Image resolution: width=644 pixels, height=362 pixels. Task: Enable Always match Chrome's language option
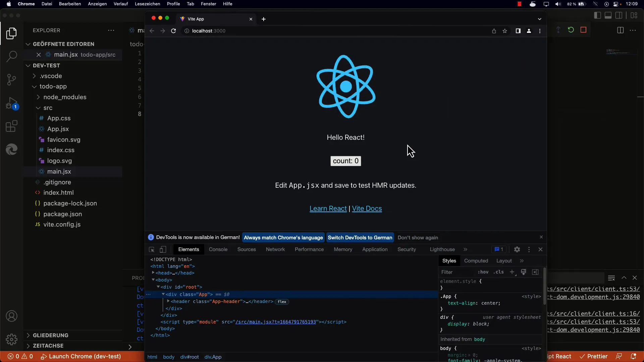283,237
